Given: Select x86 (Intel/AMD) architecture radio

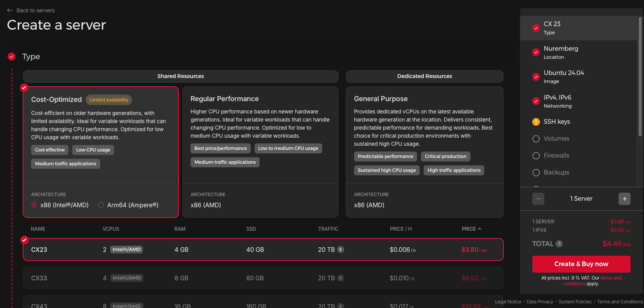Looking at the screenshot, I should click(x=34, y=205).
